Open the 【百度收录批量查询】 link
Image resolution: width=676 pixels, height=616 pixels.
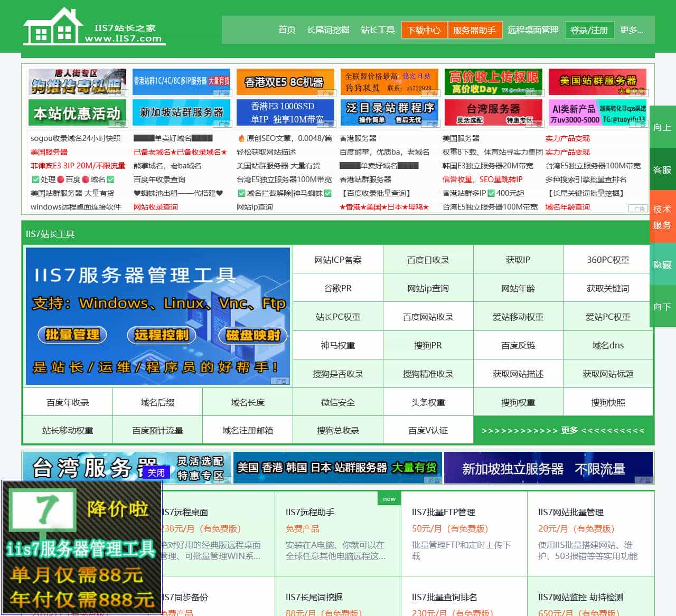click(x=376, y=193)
